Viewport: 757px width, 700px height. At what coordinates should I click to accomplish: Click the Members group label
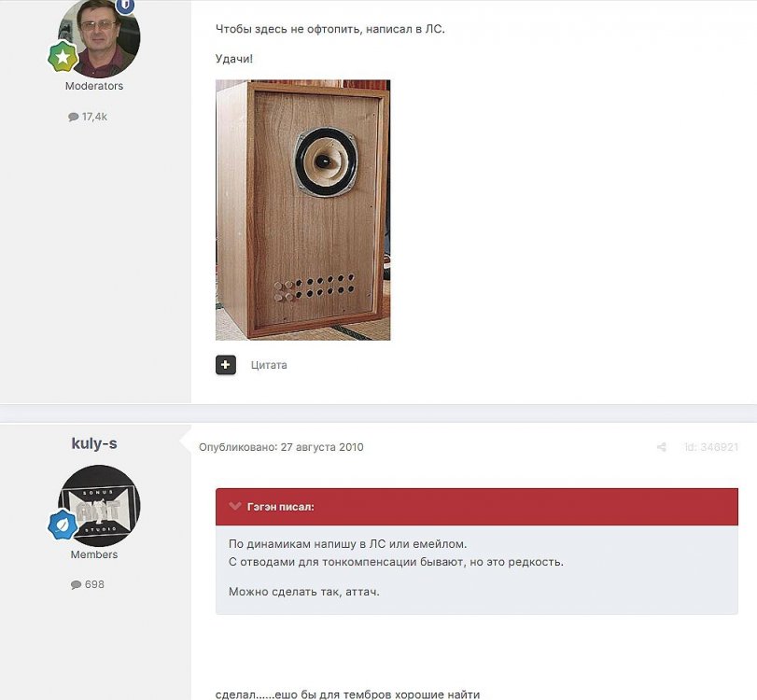click(x=94, y=554)
